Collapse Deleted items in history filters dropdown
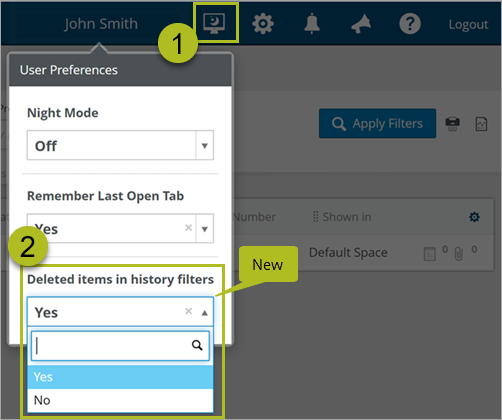The width and height of the screenshot is (502, 420). click(205, 313)
